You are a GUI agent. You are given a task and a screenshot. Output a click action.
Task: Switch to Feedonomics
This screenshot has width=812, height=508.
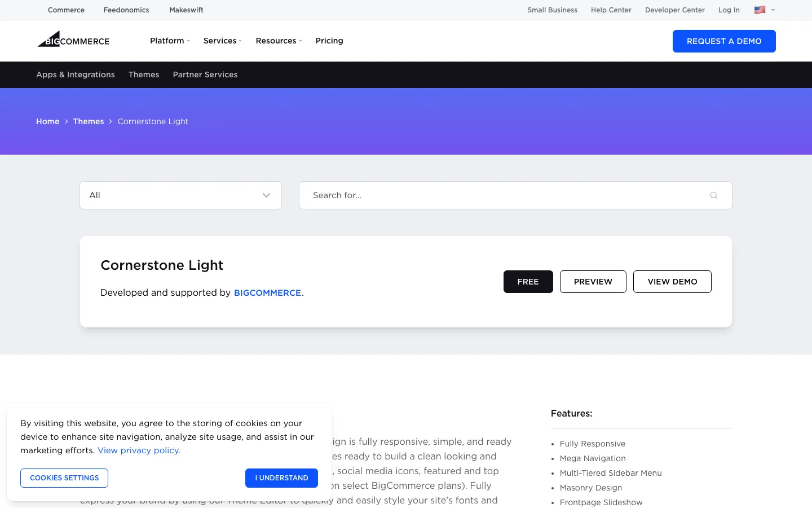pyautogui.click(x=126, y=10)
